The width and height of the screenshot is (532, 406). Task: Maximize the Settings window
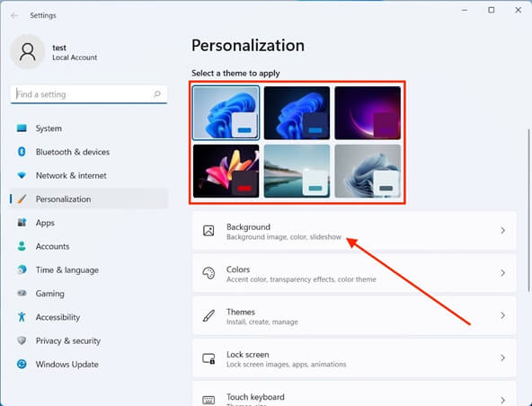(491, 10)
